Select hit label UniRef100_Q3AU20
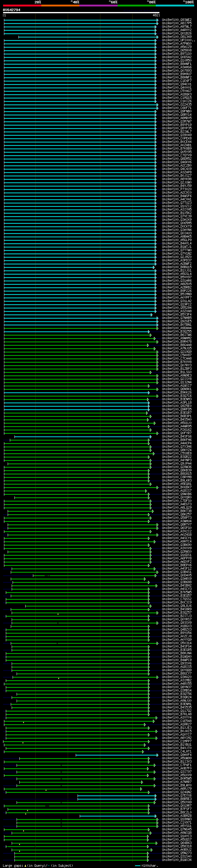Screen dimensions: 197x868 pyautogui.click(x=177, y=677)
